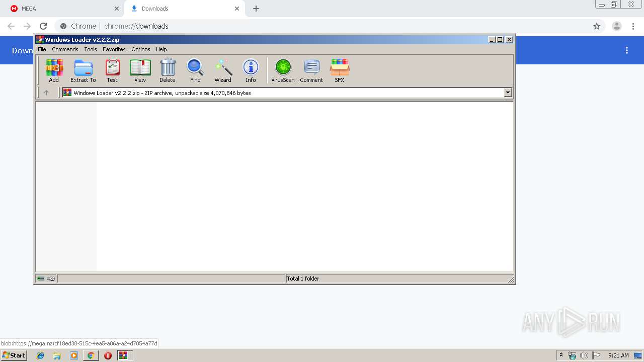Screen dimensions: 644x362
Task: Open the Extract To tool
Action: point(83,70)
